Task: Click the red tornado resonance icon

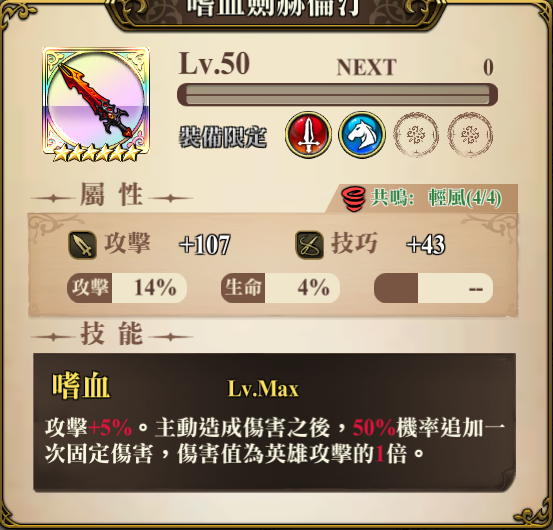Action: [353, 199]
